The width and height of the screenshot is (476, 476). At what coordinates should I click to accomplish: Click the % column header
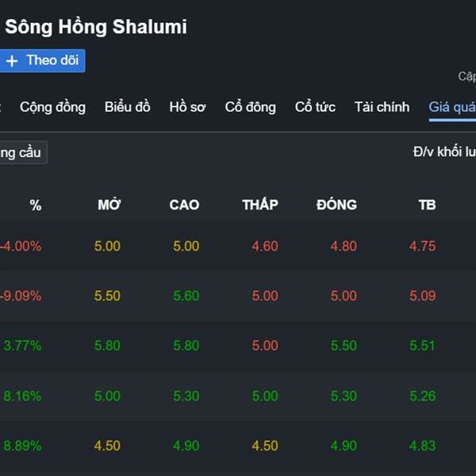pyautogui.click(x=35, y=205)
